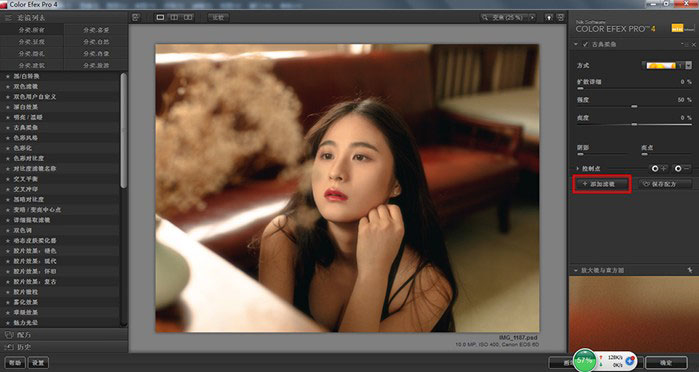This screenshot has width=699, height=372.
Task: Click the blue icon on the network speed widget
Action: point(630,360)
